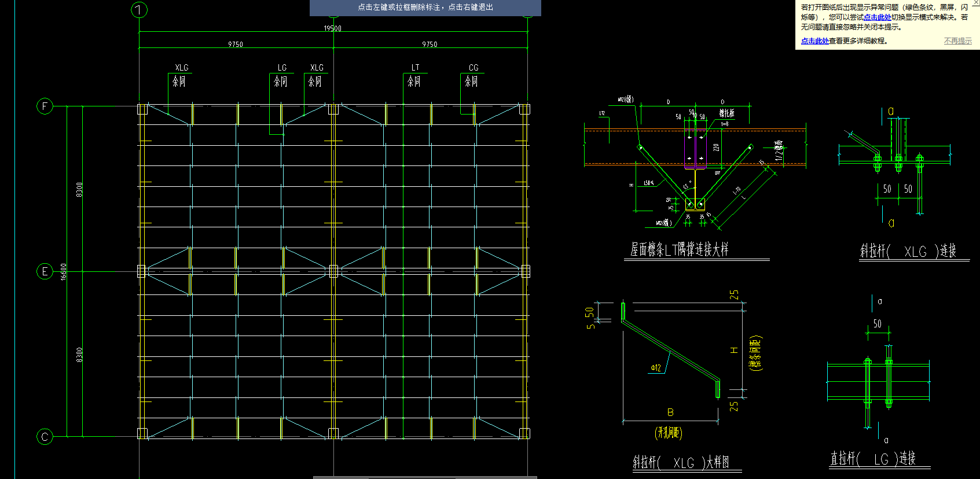Select the title 直拉杆( LG )连接

(873, 459)
